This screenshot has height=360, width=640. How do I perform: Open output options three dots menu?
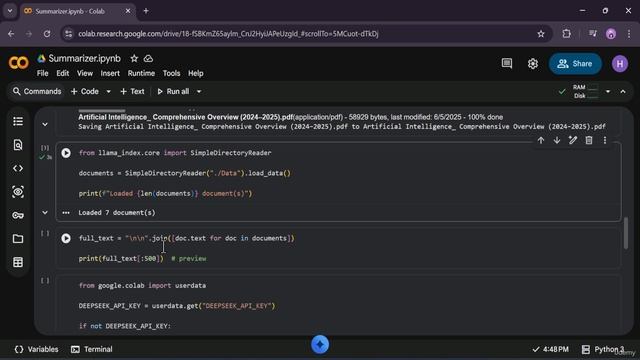coord(66,213)
